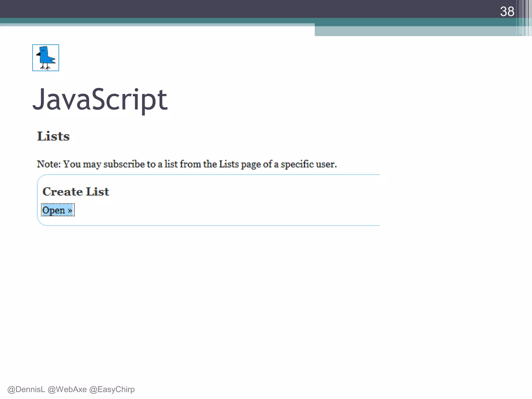Select the 'Create List' heading

76,192
